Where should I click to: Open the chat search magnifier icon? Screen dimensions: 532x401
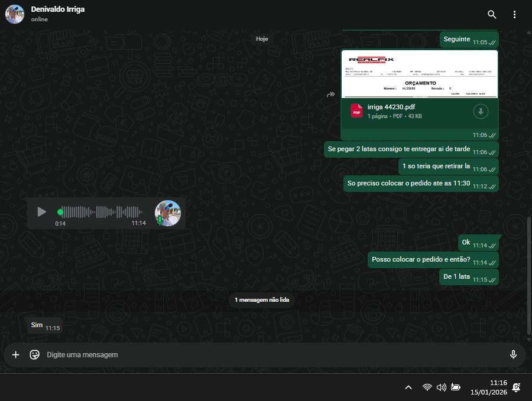click(x=492, y=14)
